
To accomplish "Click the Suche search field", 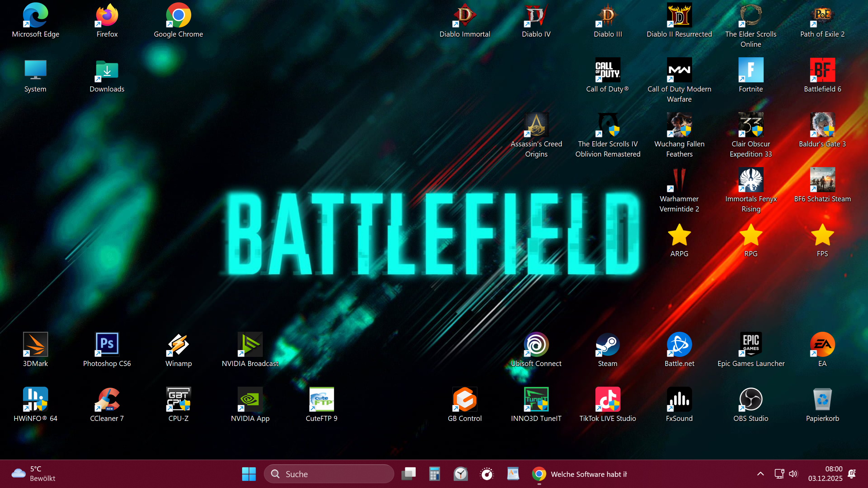I will click(x=329, y=474).
